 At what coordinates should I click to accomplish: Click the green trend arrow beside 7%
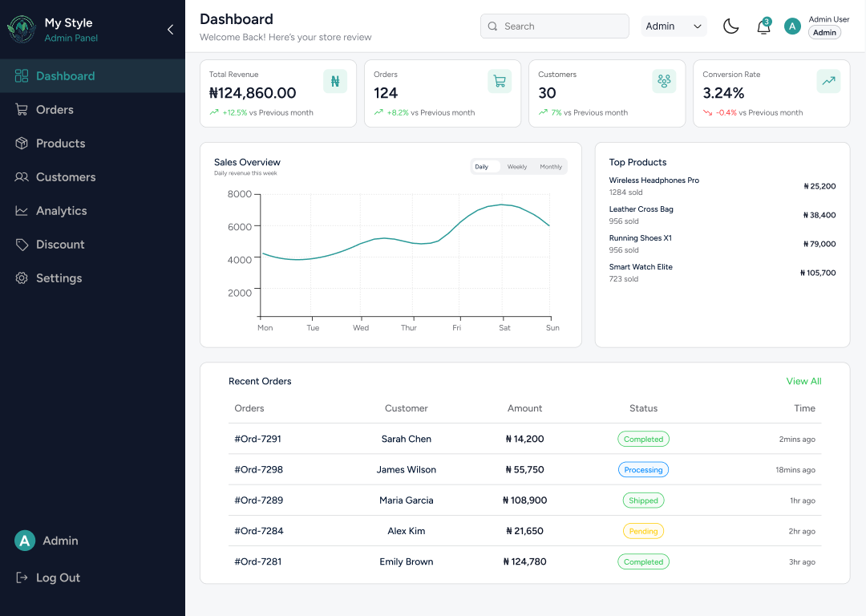coord(543,112)
